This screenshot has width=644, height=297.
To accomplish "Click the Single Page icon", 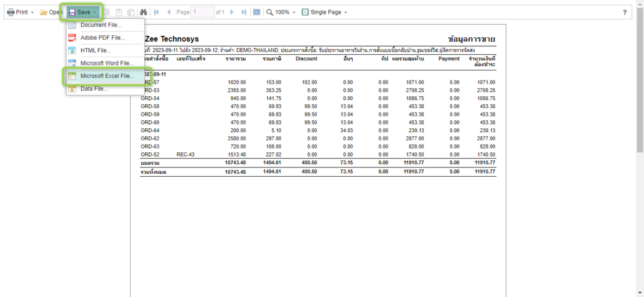I will coord(305,13).
